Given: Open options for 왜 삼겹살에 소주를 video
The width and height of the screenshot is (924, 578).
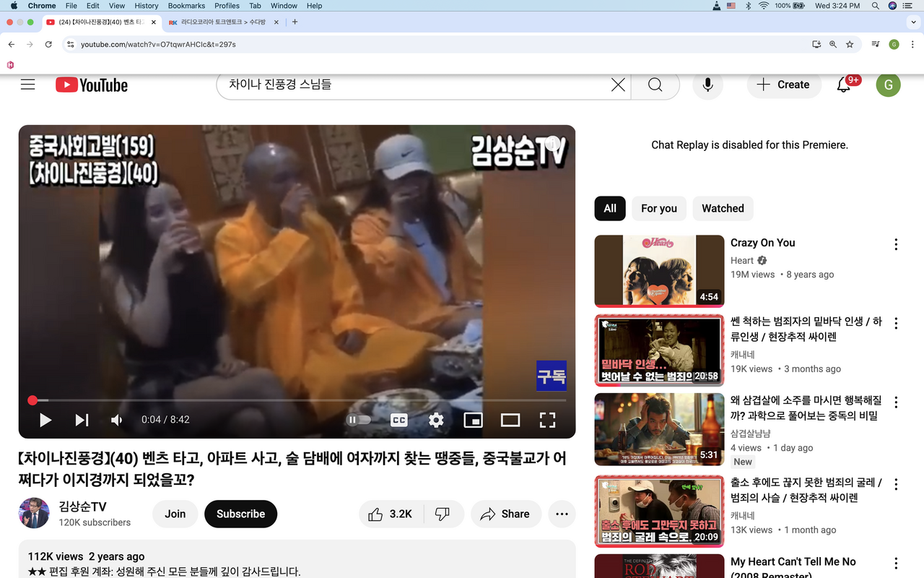Looking at the screenshot, I should [x=896, y=402].
